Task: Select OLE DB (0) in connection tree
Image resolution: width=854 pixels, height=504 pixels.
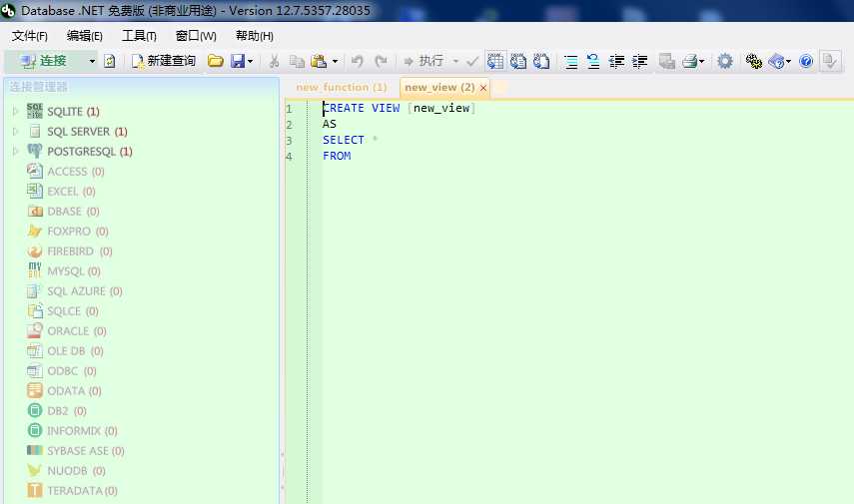Action: tap(75, 351)
